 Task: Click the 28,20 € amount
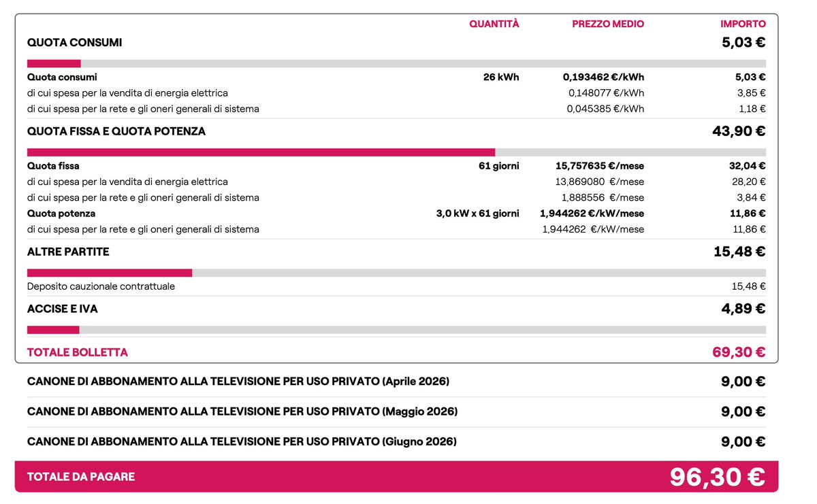pyautogui.click(x=750, y=182)
